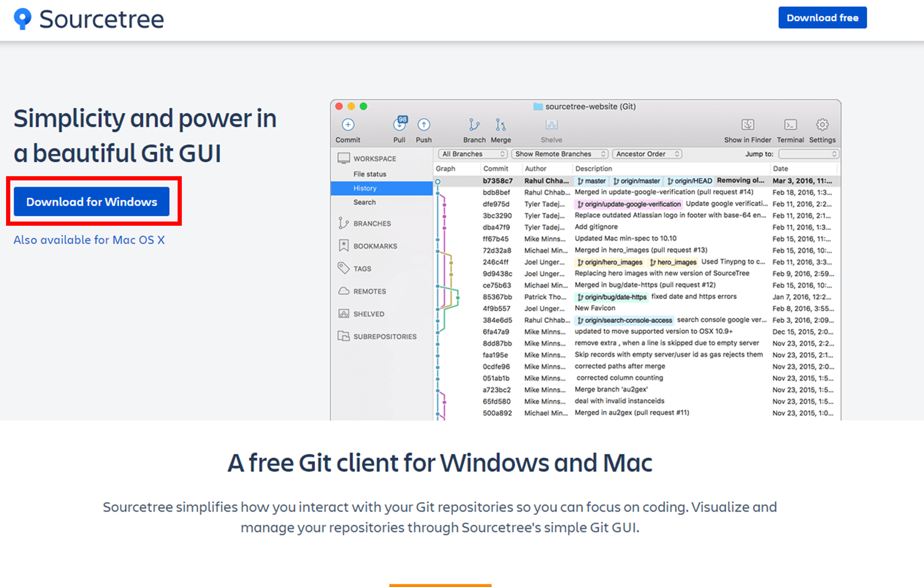
Task: Select commit 6fa47a9 row
Action: (x=636, y=332)
